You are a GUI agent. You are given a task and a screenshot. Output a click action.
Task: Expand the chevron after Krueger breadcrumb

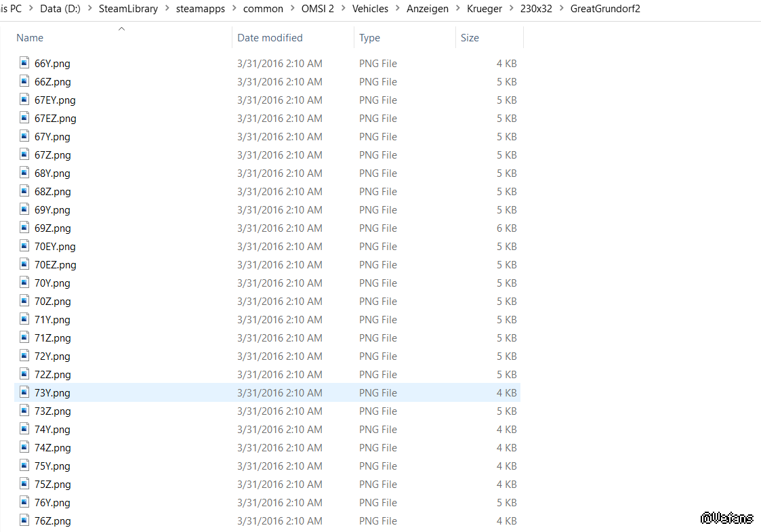(x=510, y=9)
